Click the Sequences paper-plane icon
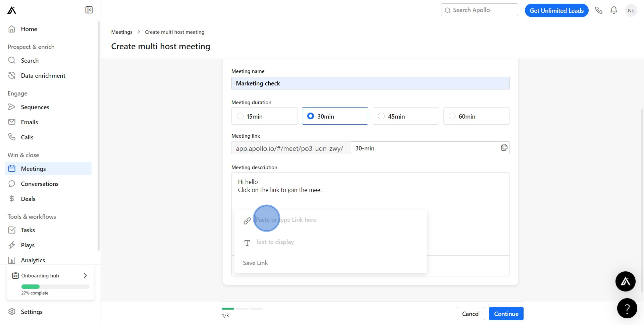Image resolution: width=644 pixels, height=325 pixels. (12, 107)
